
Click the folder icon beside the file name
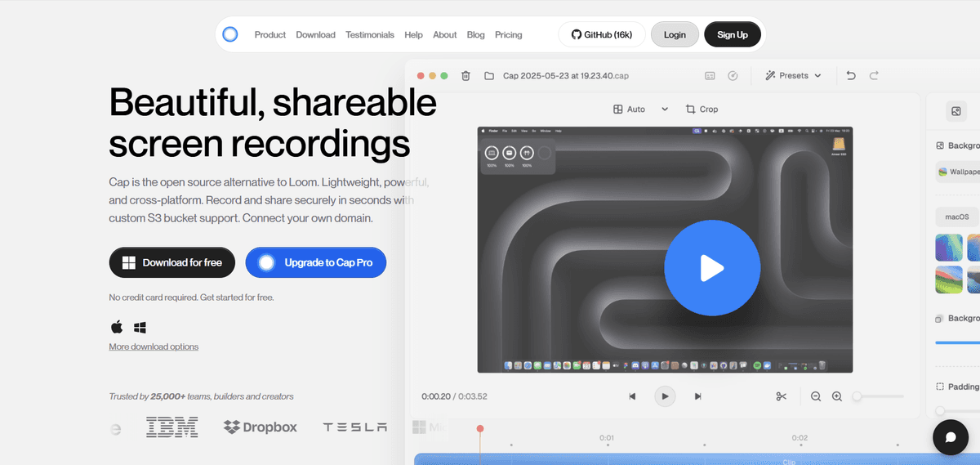click(489, 75)
